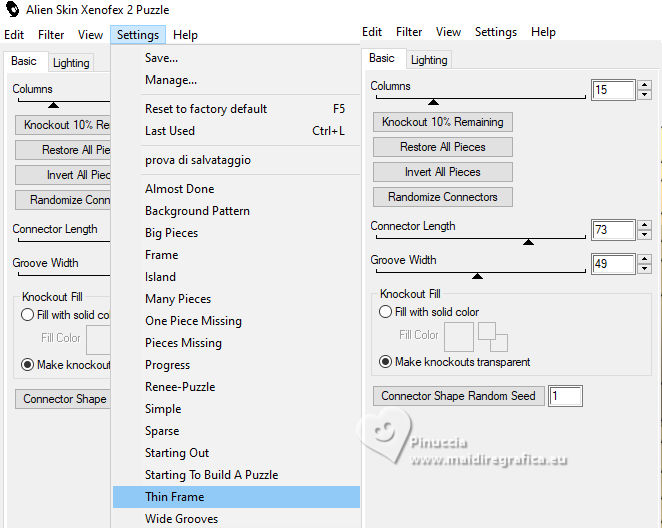The height and width of the screenshot is (528, 662).
Task: Click Connector Shape Random Seed button
Action: 458,396
